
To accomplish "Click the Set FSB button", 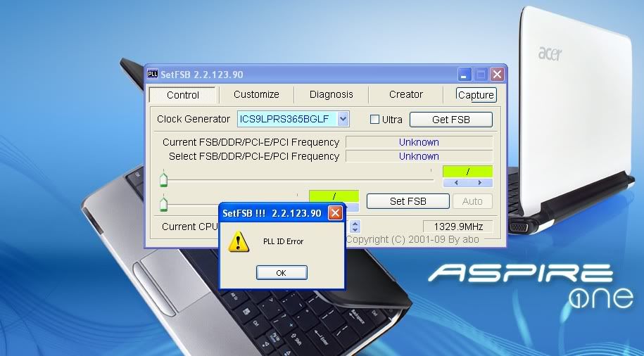I will (408, 201).
